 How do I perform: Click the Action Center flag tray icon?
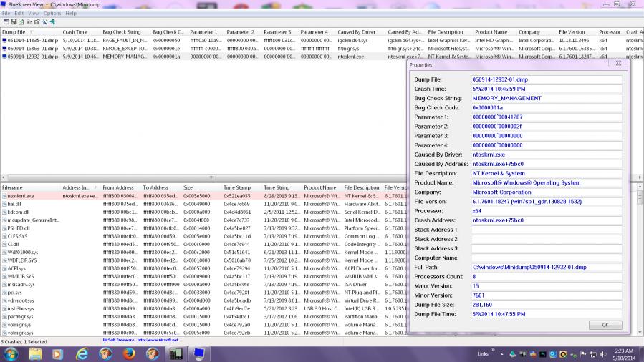[583, 354]
